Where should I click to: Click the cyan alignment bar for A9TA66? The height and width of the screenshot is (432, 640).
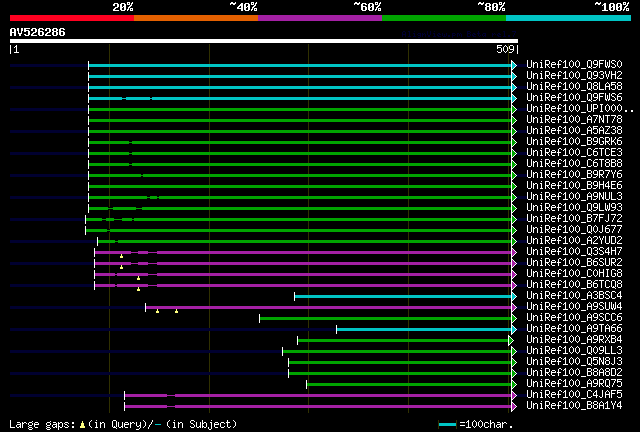[424, 330]
